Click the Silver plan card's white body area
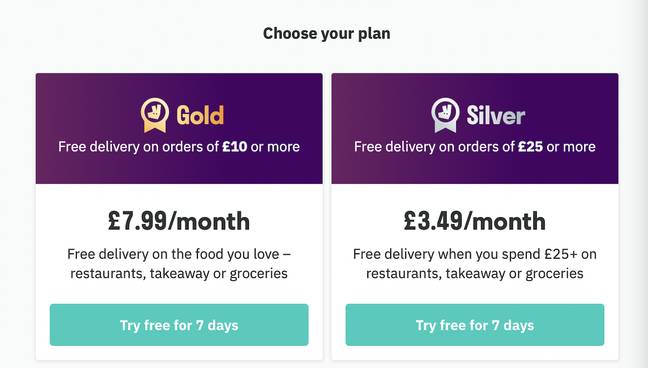Viewport: 648px width, 368px height. point(475,272)
